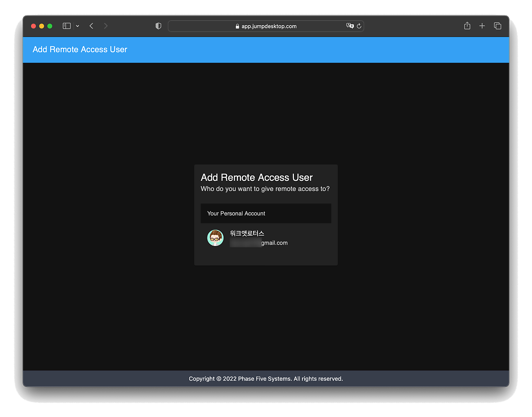Select the Your Personal Account header

coord(266,213)
